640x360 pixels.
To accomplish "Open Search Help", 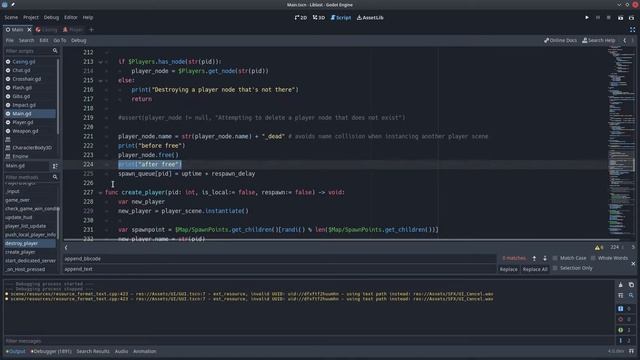I will pos(598,40).
